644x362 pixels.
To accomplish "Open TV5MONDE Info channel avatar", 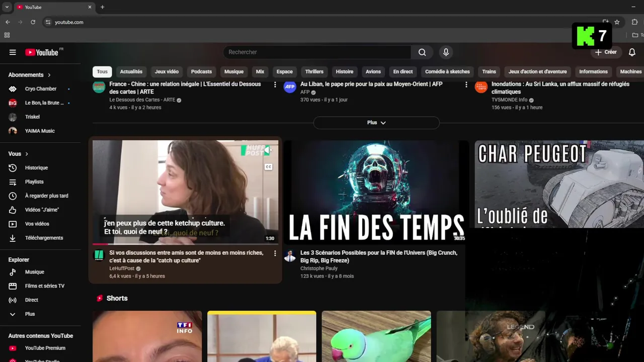I will click(x=481, y=87).
